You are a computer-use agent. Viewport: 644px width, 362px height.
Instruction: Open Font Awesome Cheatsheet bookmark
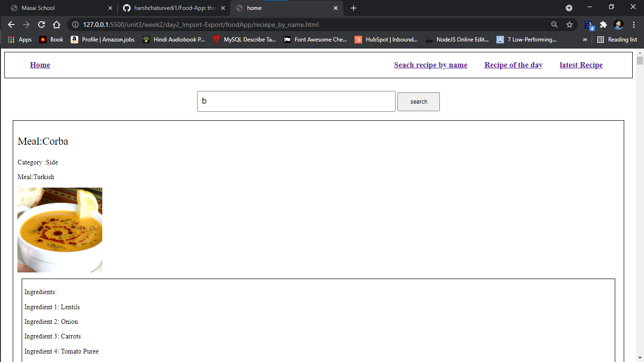pos(315,40)
